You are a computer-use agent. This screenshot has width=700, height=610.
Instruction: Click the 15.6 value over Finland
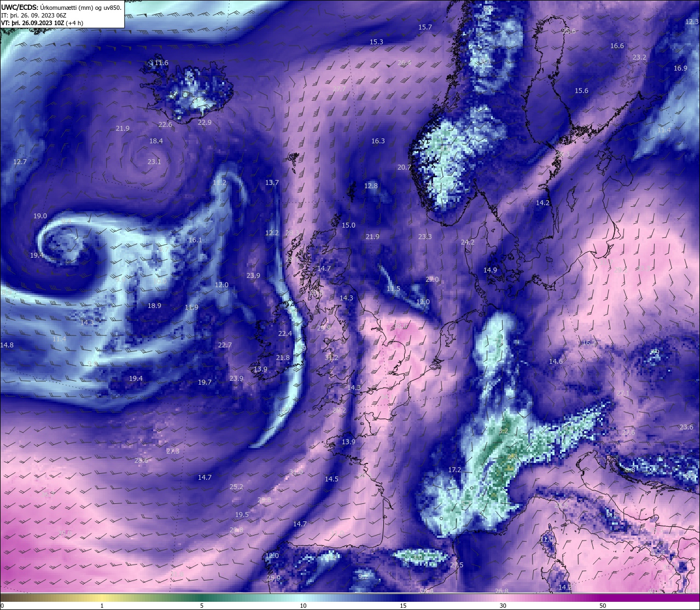(581, 91)
